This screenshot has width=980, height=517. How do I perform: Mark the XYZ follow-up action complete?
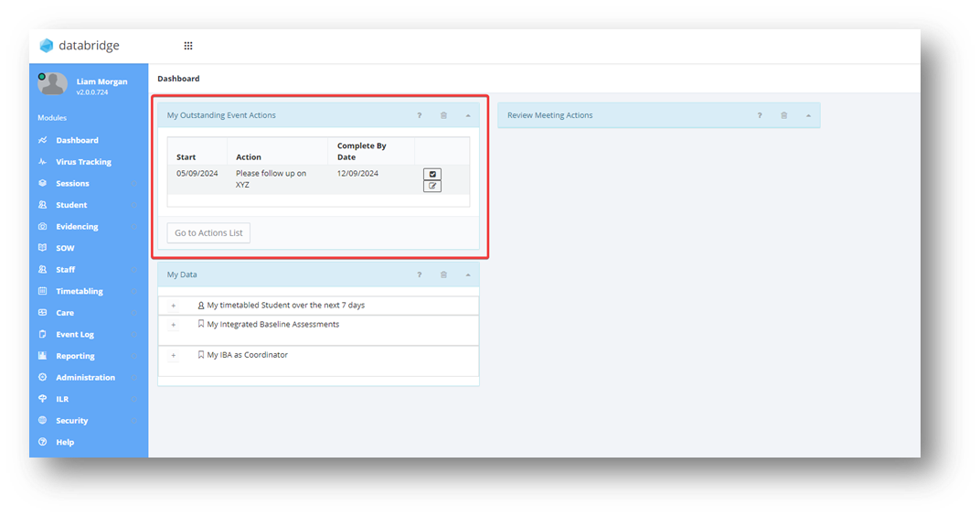432,174
